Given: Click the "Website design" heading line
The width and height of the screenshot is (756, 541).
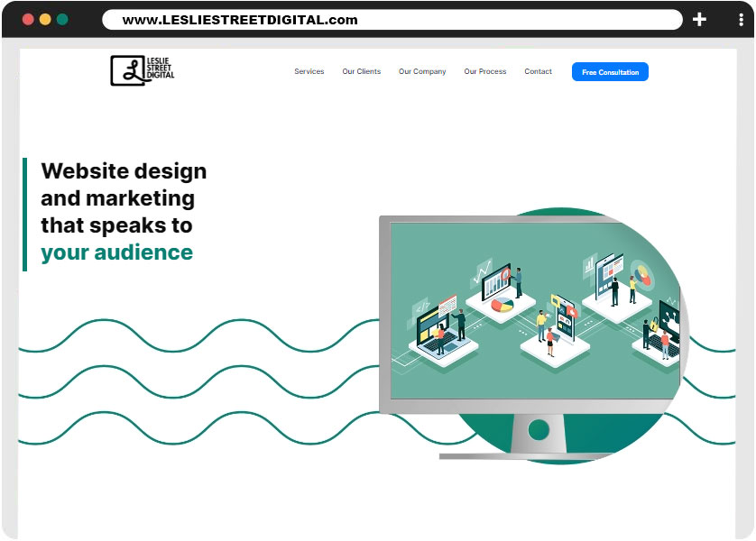Looking at the screenshot, I should click(124, 171).
